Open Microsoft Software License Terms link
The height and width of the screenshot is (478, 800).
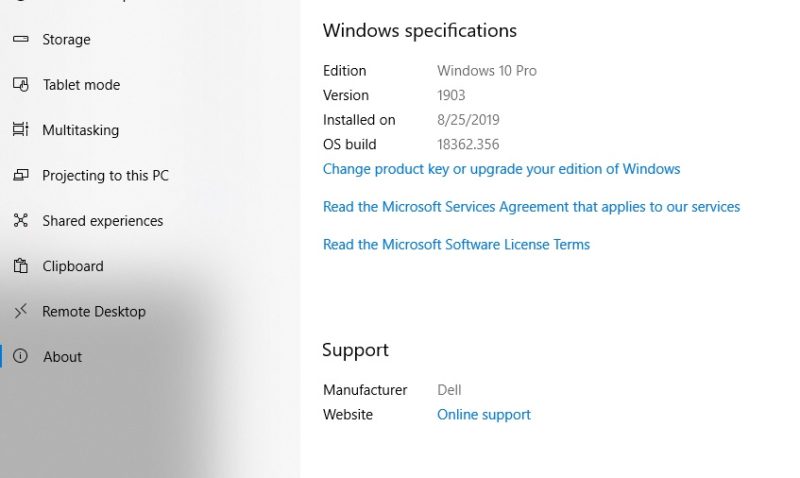click(x=456, y=244)
